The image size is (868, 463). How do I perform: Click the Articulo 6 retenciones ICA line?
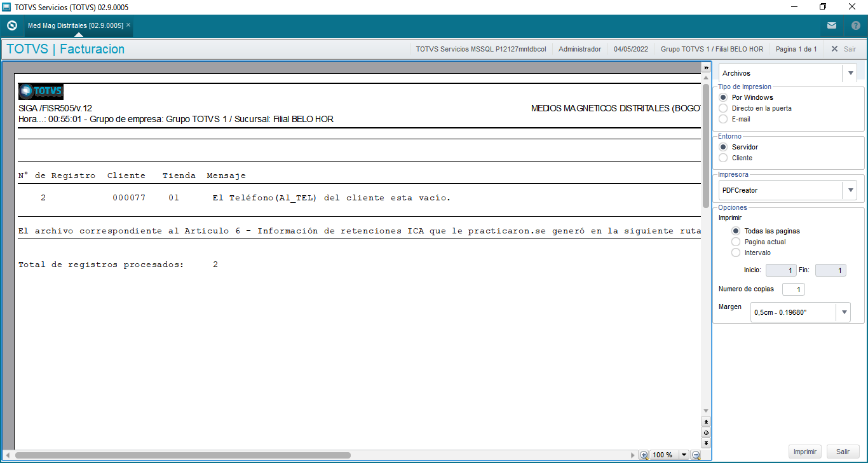point(360,231)
